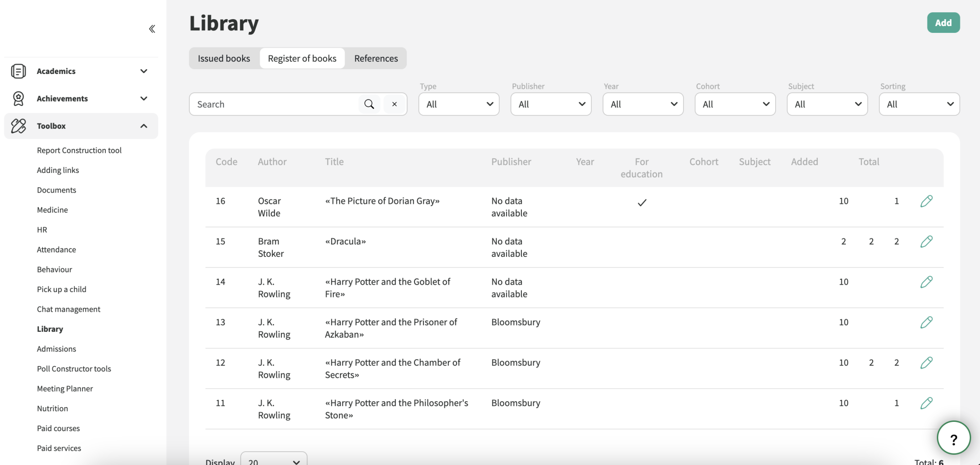Open the Subject filter dropdown
This screenshot has width=980, height=465.
pyautogui.click(x=827, y=104)
